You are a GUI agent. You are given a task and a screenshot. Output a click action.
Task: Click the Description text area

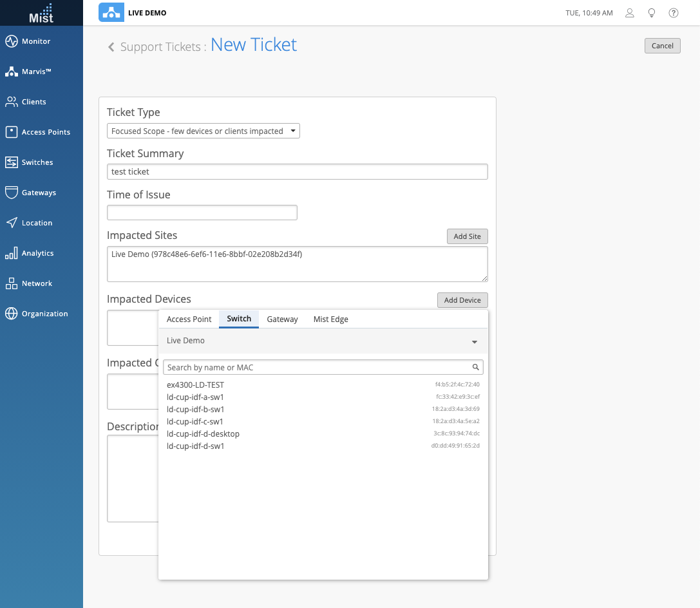133,479
